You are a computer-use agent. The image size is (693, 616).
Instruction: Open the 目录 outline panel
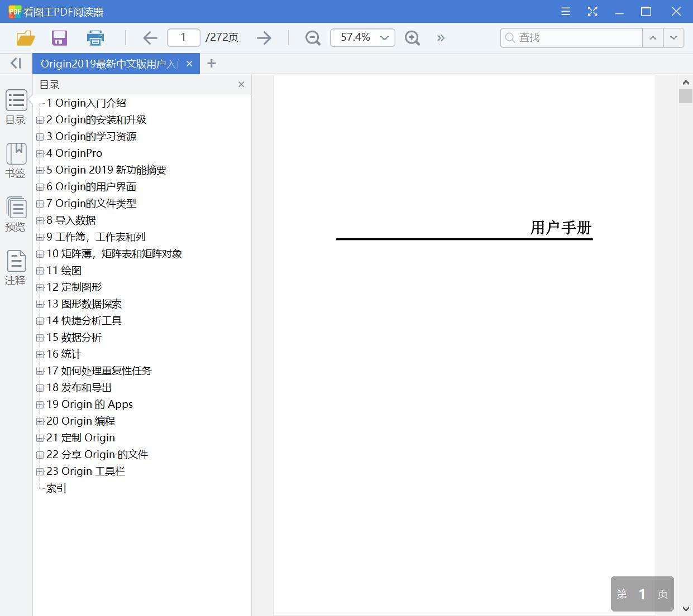(16, 108)
